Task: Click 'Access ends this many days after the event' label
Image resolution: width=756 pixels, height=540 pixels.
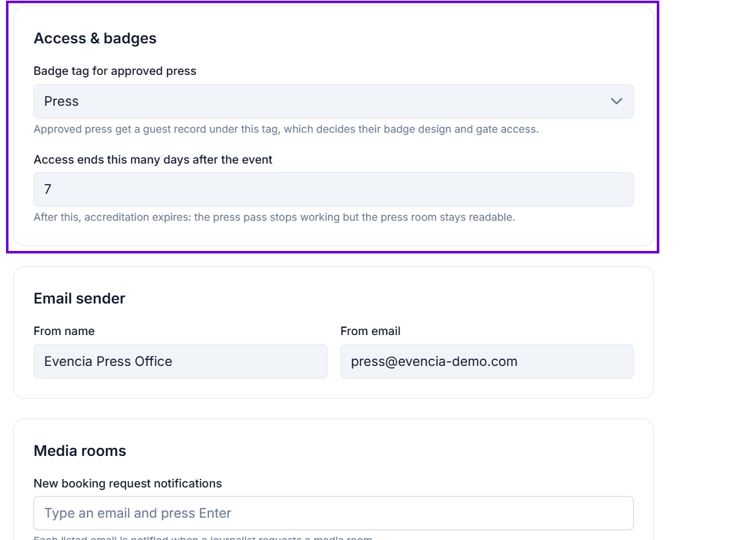Action: point(153,160)
